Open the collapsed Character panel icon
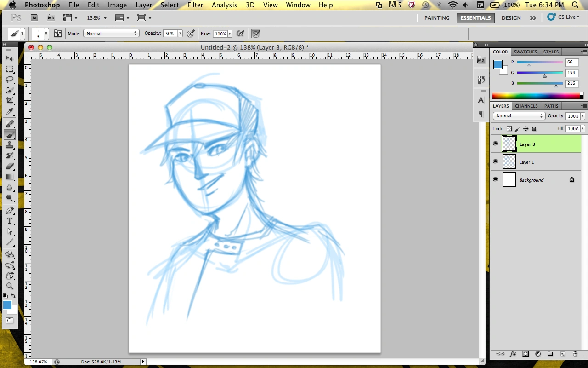The width and height of the screenshot is (588, 368). (481, 100)
